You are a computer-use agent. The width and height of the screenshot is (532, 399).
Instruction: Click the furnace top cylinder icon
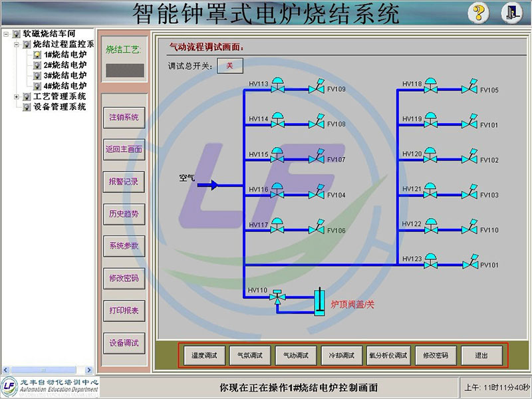coord(320,303)
